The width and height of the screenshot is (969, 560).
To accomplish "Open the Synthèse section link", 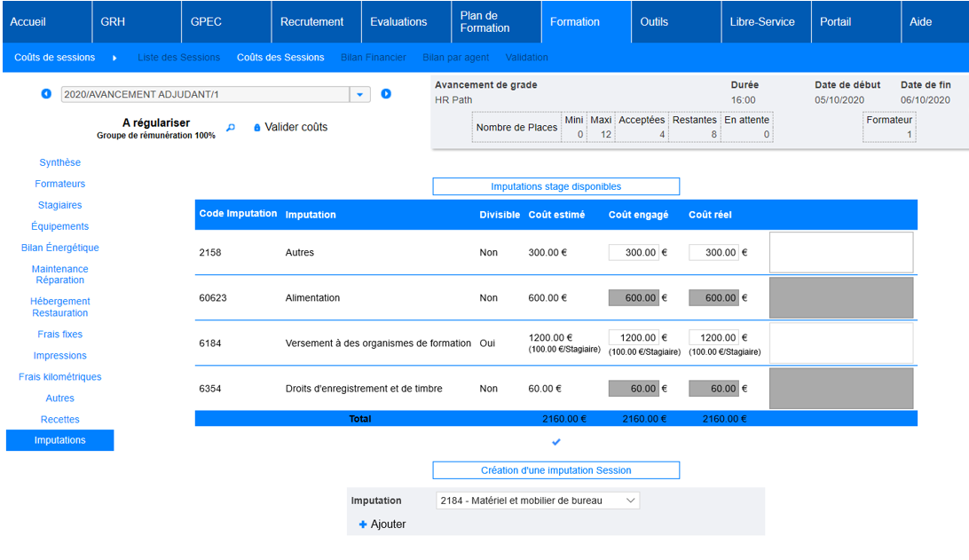I will pyautogui.click(x=59, y=162).
